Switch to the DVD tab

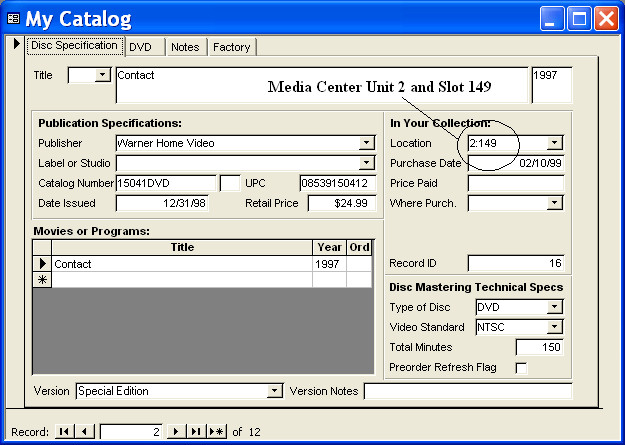[141, 47]
